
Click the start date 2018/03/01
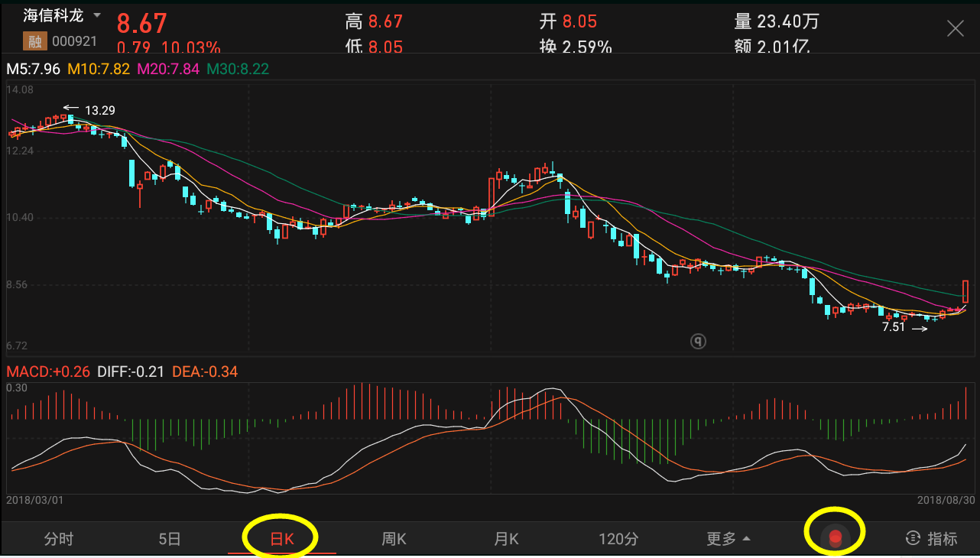click(x=34, y=500)
